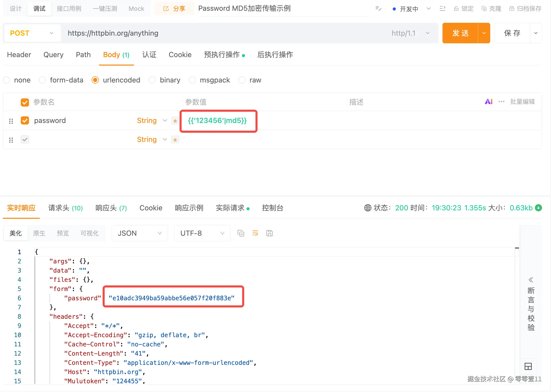Open the 控制台 console tab
The image size is (551, 392).
pyautogui.click(x=272, y=208)
